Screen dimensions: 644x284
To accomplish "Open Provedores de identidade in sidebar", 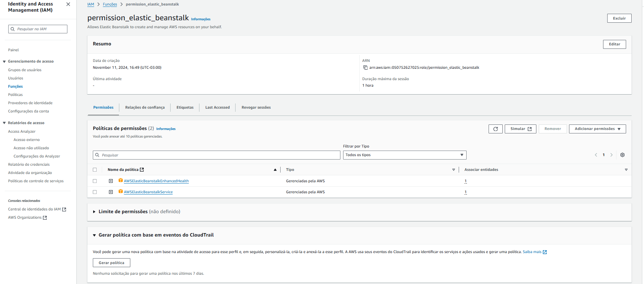I will click(x=30, y=103).
